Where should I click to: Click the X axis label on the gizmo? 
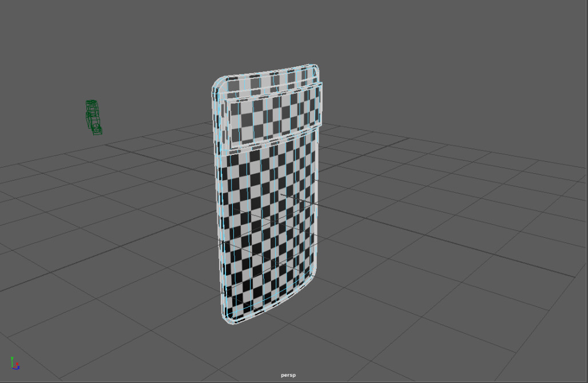pos(17,364)
